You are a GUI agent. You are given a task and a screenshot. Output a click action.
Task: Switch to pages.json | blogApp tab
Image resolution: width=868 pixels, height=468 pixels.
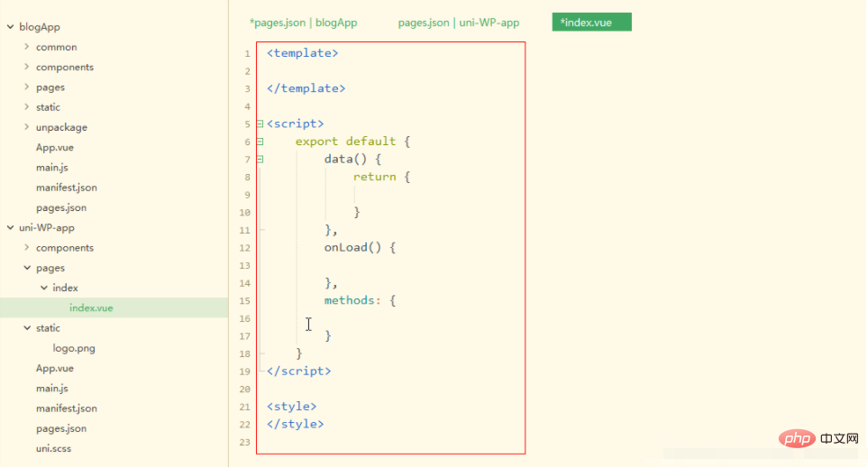pyautogui.click(x=304, y=23)
